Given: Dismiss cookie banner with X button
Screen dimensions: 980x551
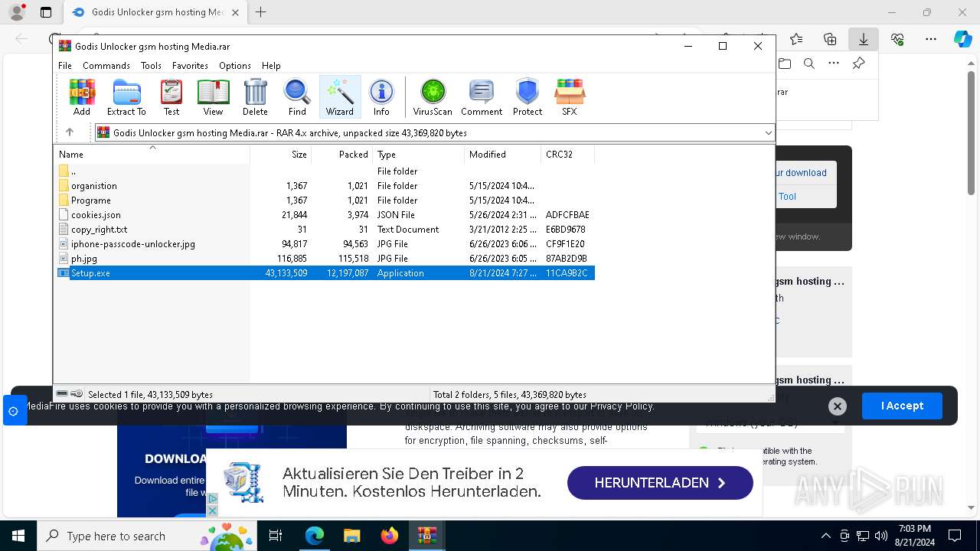Looking at the screenshot, I should pyautogui.click(x=838, y=406).
